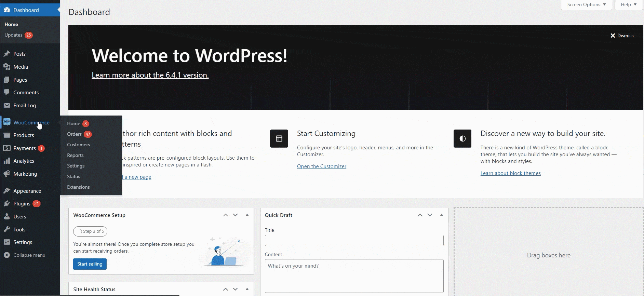Click the Collapse menu label
Screen dimensions: 644x296
(x=29, y=255)
